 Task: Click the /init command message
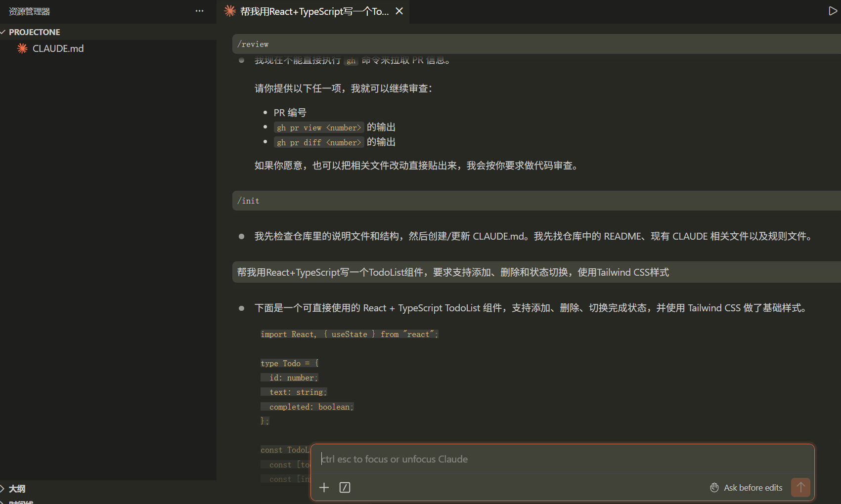(x=536, y=201)
